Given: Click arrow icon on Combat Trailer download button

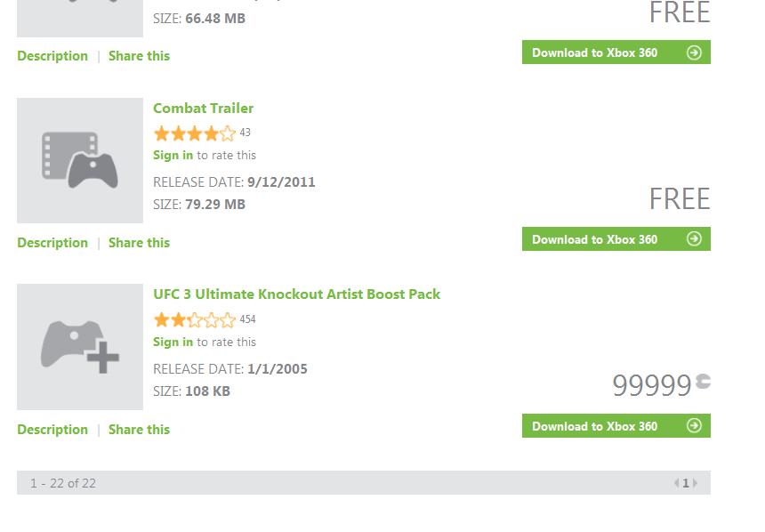Looking at the screenshot, I should tap(694, 238).
